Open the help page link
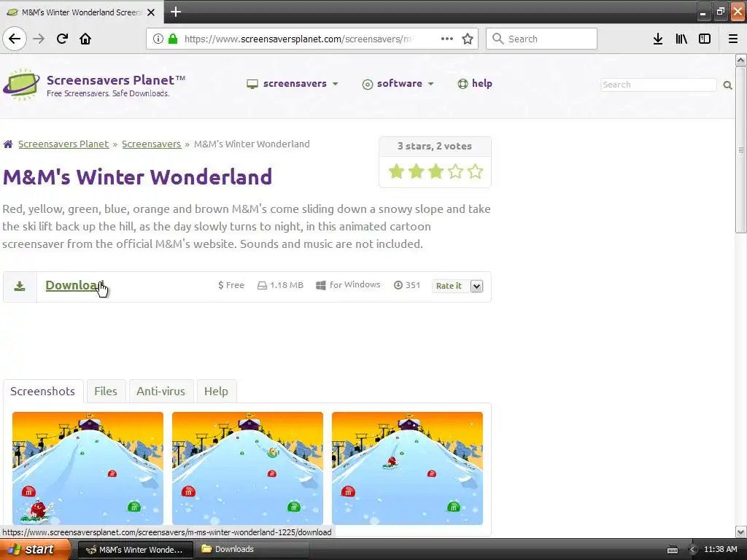Image resolution: width=747 pixels, height=560 pixels. (475, 84)
